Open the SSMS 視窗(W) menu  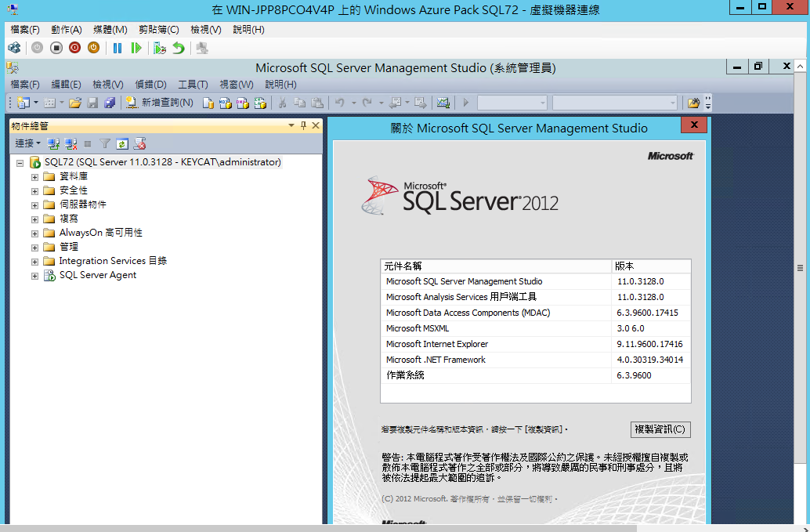pyautogui.click(x=236, y=84)
